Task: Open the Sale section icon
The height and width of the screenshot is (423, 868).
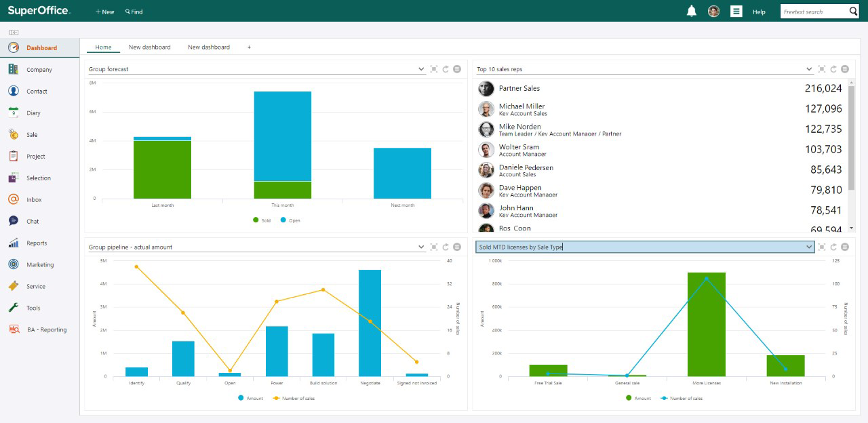Action: (x=14, y=134)
